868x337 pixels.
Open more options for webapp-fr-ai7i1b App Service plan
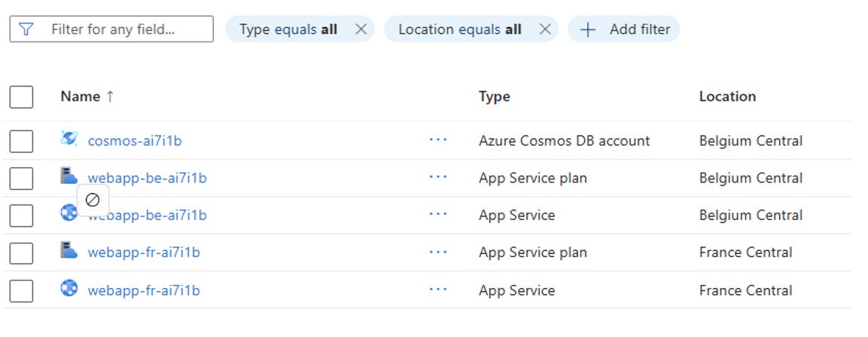pyautogui.click(x=438, y=253)
